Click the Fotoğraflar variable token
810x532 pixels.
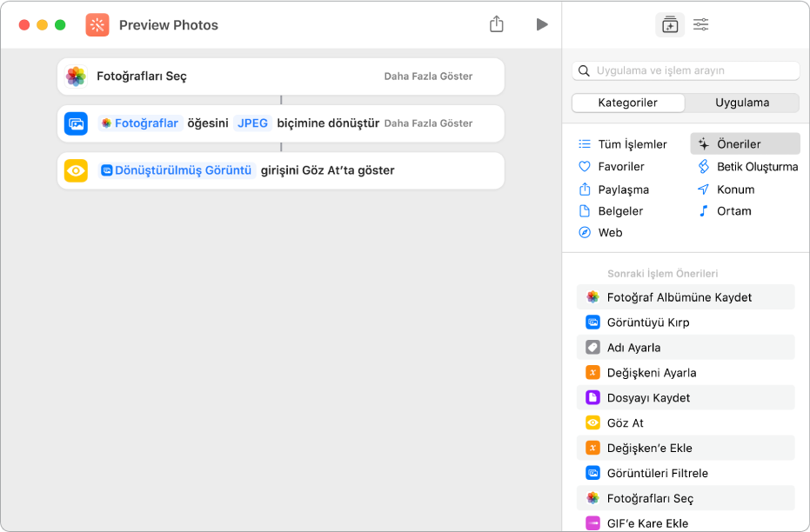click(x=140, y=123)
